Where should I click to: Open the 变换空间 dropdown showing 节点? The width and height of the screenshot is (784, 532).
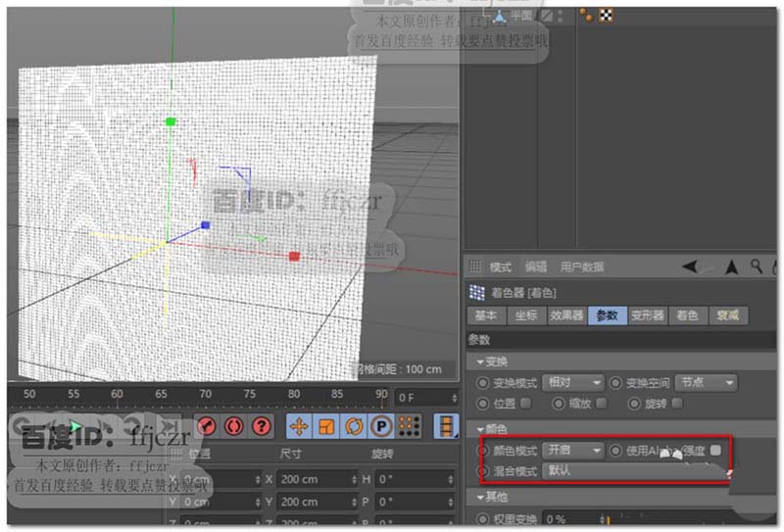coord(706,382)
